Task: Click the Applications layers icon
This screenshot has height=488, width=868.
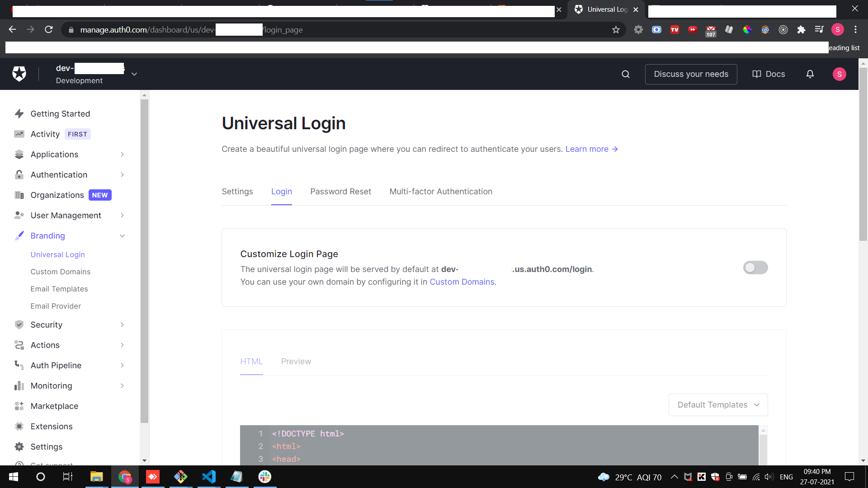Action: click(x=19, y=155)
